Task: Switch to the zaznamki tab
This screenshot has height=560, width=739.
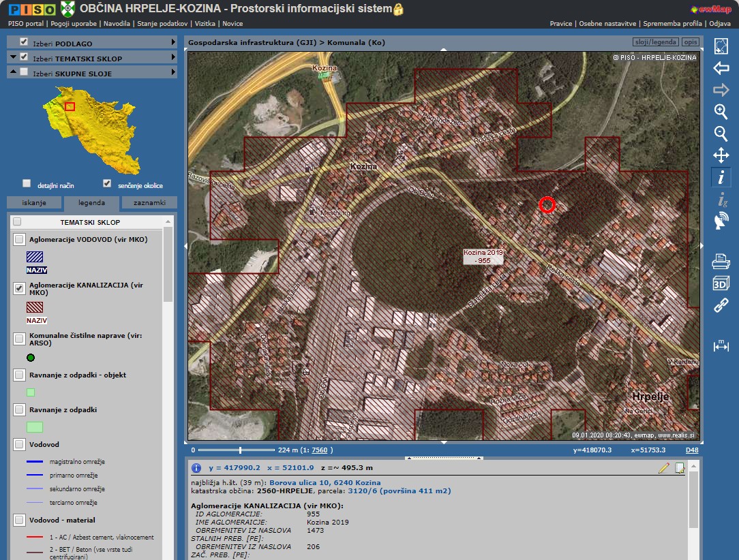Action: point(149,202)
